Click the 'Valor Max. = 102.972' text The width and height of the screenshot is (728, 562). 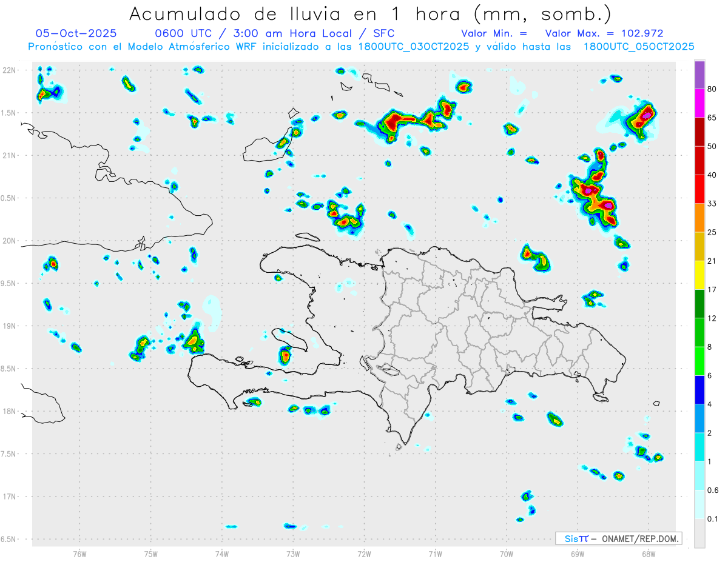(x=604, y=33)
